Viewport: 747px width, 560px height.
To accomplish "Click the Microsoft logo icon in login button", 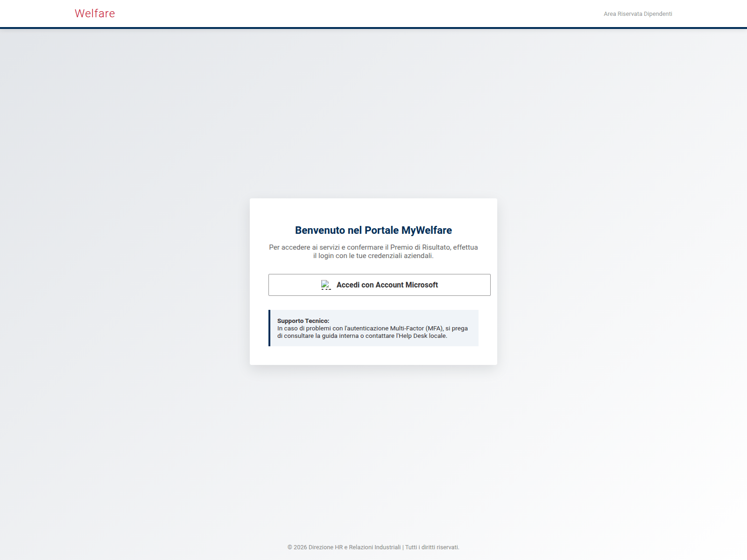I will [x=326, y=285].
